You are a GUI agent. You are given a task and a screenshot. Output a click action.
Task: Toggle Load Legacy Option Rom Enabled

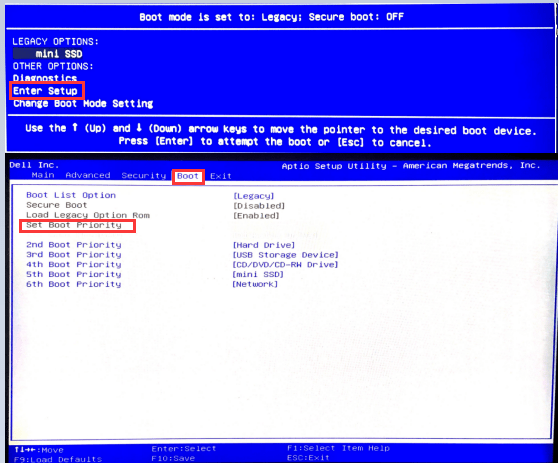pyautogui.click(x=256, y=216)
